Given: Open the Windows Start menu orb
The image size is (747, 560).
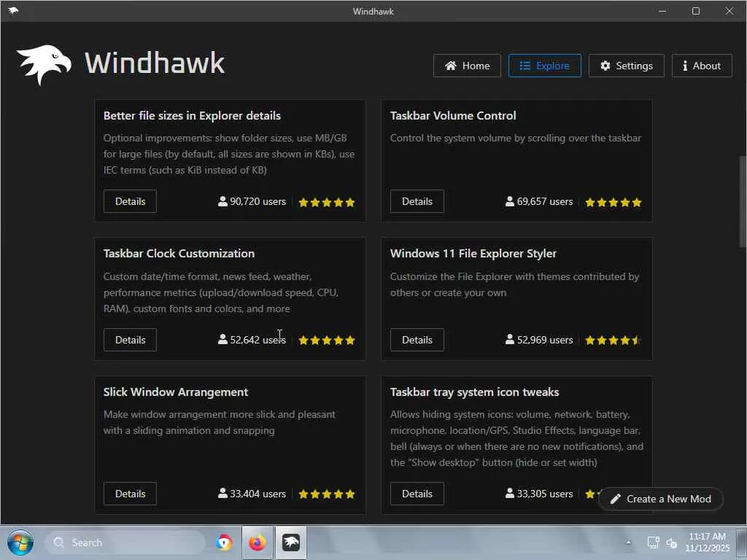Looking at the screenshot, I should coord(20,542).
